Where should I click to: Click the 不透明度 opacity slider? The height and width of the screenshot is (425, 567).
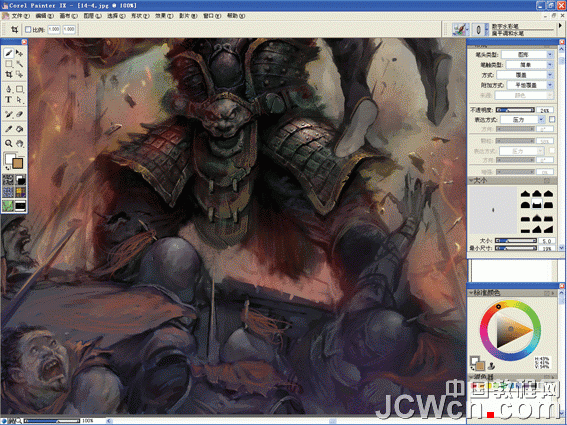pyautogui.click(x=515, y=110)
